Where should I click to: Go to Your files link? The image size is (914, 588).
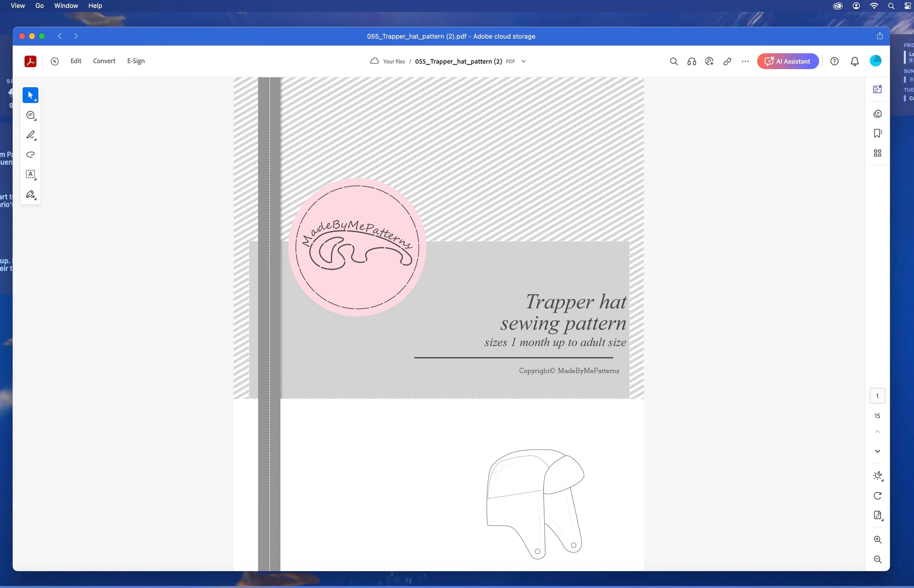point(394,61)
